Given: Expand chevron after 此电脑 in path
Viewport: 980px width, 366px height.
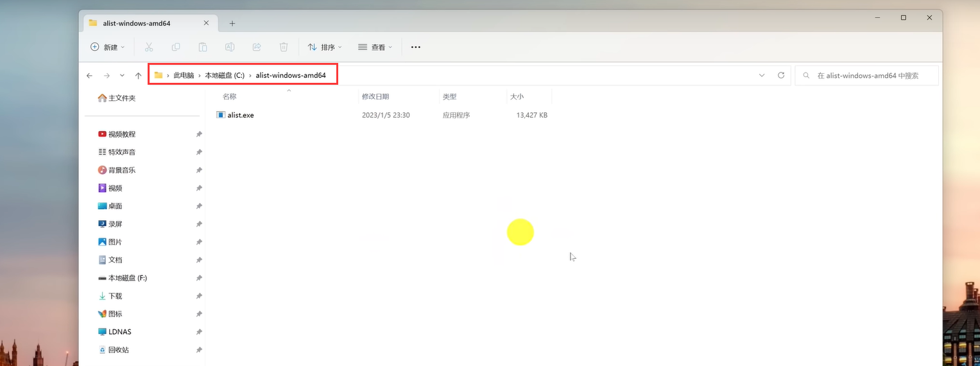Looking at the screenshot, I should pyautogui.click(x=200, y=76).
